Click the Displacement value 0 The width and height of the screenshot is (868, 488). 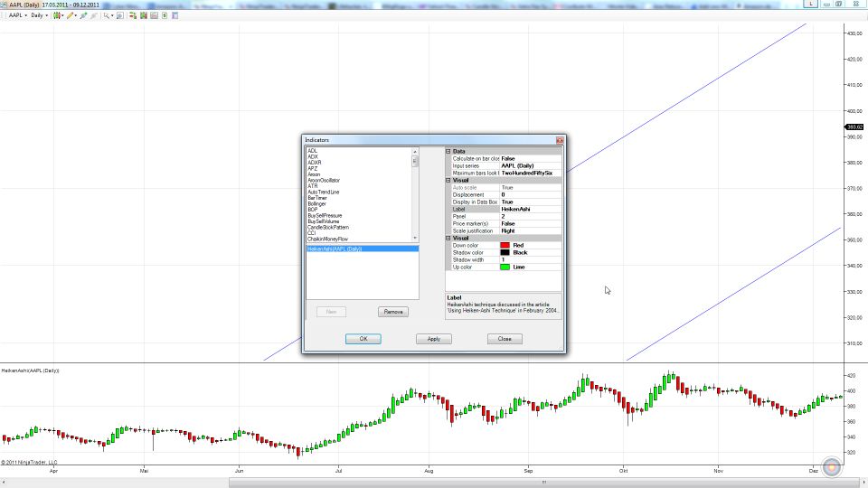[x=531, y=195]
